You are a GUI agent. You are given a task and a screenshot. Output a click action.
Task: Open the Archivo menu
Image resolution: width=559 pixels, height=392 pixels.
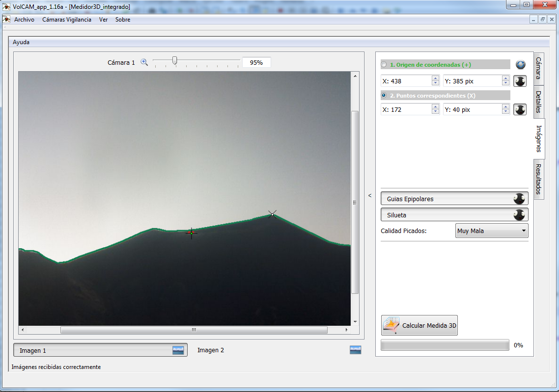pos(24,20)
